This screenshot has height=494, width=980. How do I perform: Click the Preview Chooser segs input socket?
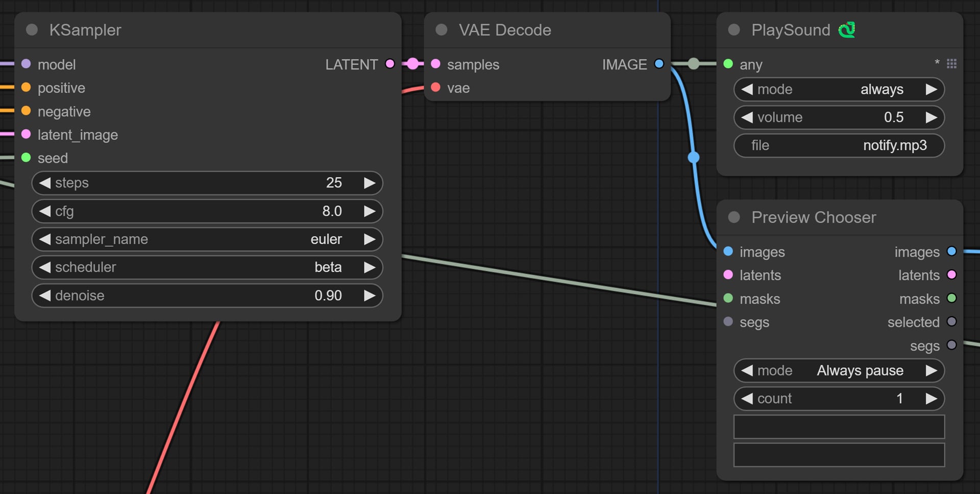728,322
